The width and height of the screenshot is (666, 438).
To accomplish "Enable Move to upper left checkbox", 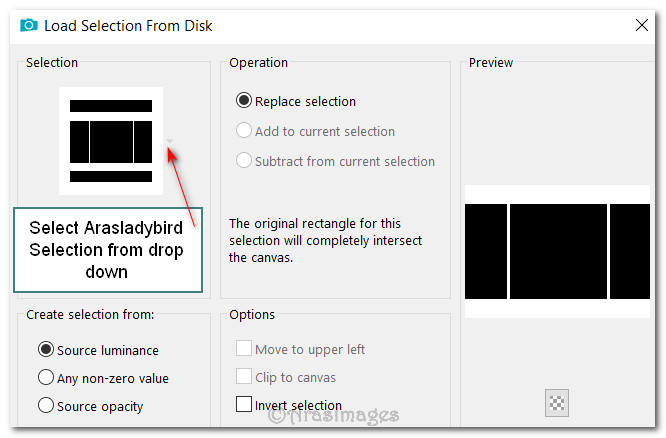I will pyautogui.click(x=243, y=349).
